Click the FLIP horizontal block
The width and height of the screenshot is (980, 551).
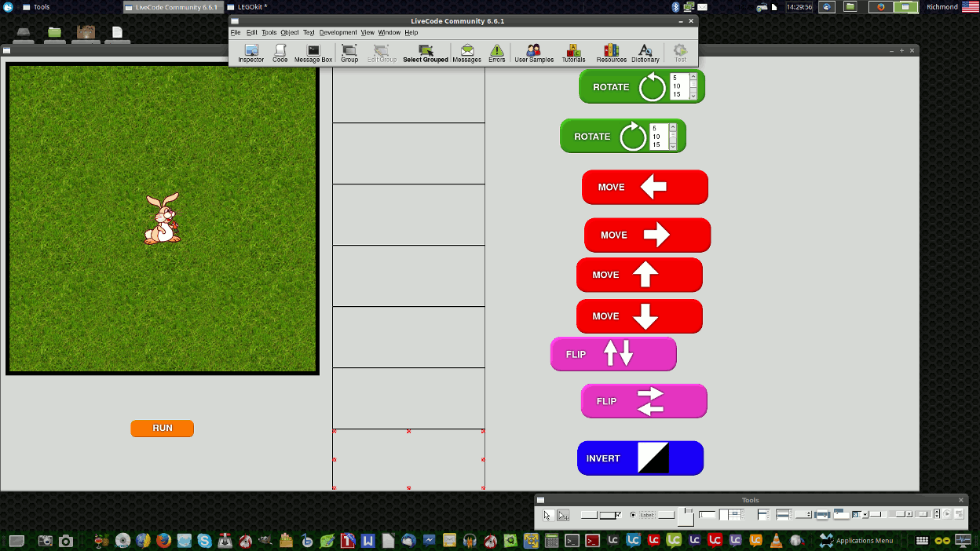(x=644, y=401)
